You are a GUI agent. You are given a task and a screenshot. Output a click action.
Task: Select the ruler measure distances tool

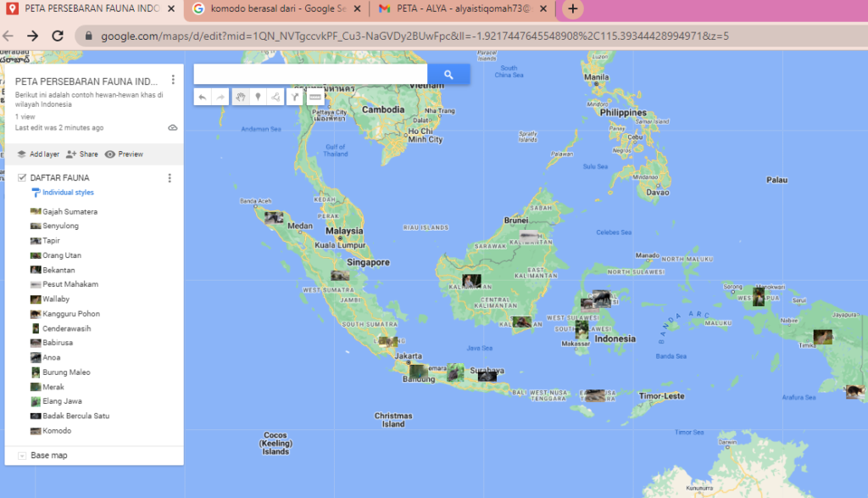[314, 98]
